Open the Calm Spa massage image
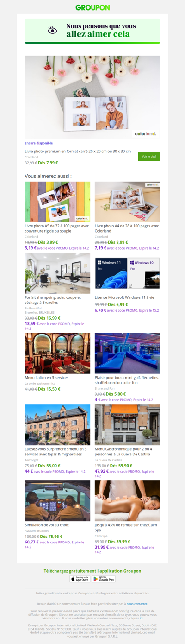 [128, 501]
